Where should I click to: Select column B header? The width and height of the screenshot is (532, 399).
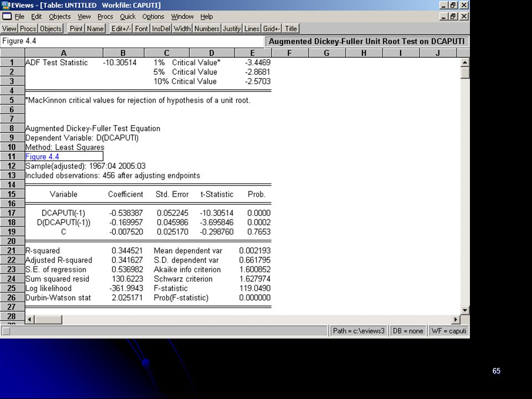(124, 53)
